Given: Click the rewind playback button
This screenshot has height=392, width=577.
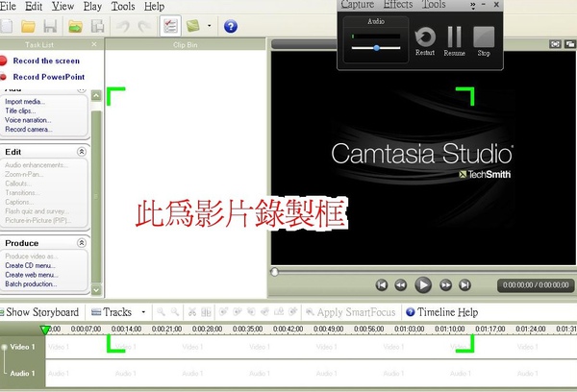Looking at the screenshot, I should point(401,285).
